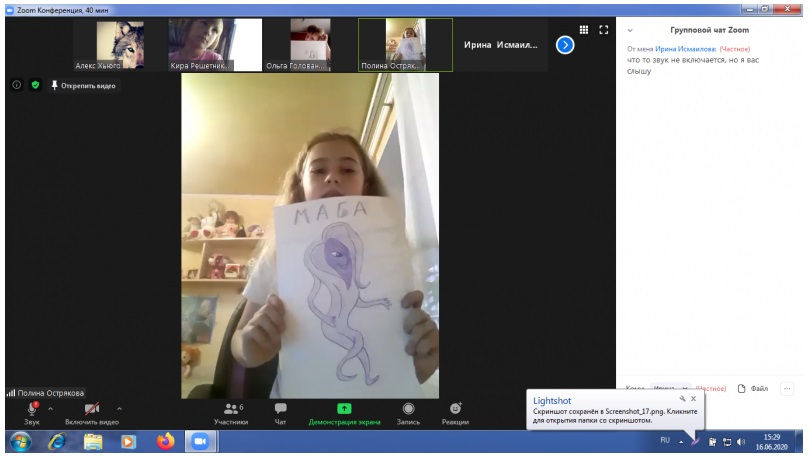
Task: Select Ольга Голован participant thumbnail
Action: [x=310, y=45]
